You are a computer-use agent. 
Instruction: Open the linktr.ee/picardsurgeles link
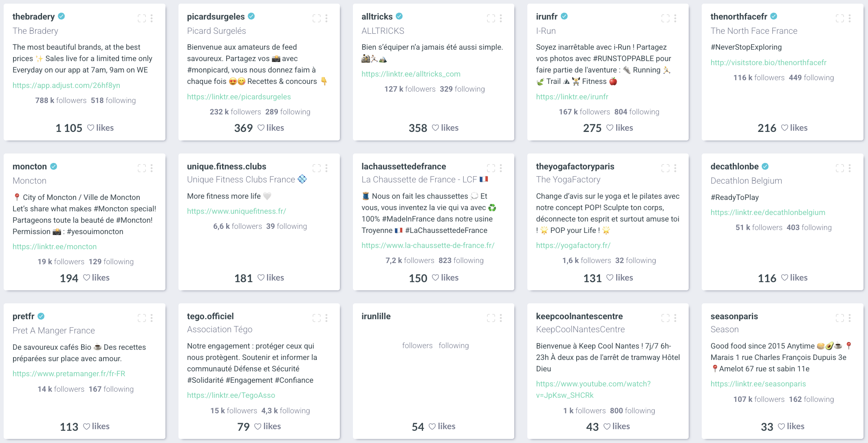click(239, 97)
